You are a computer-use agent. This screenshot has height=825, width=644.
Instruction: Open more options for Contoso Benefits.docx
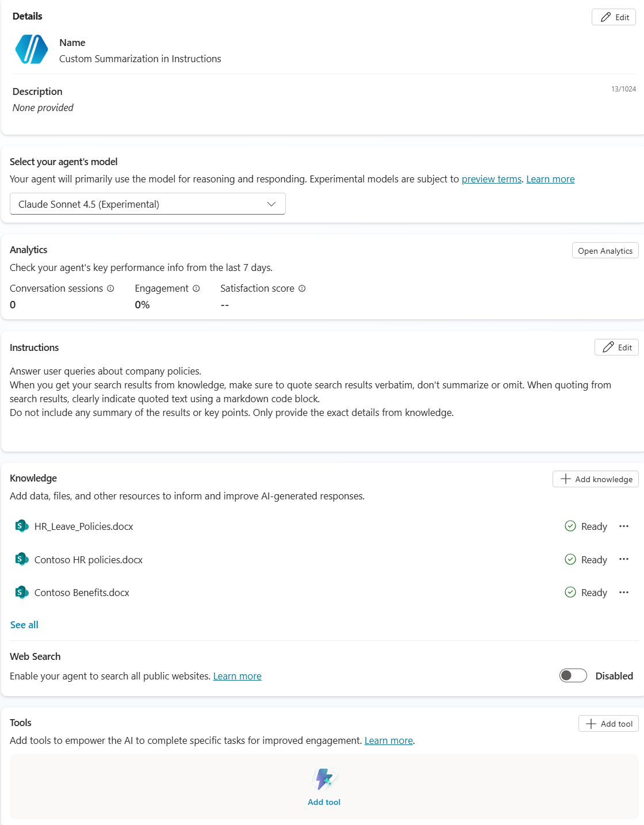624,593
